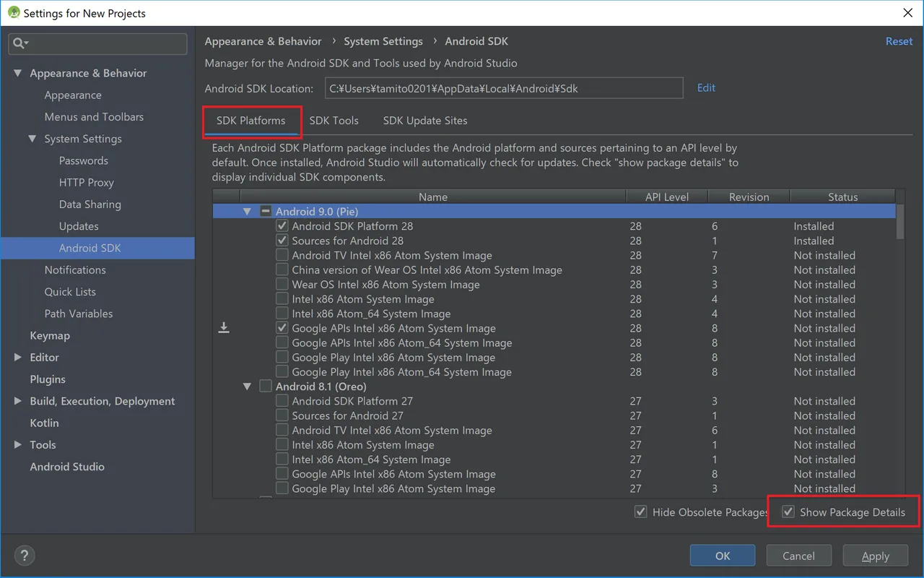Open Data Sharing settings
924x578 pixels.
tap(90, 204)
